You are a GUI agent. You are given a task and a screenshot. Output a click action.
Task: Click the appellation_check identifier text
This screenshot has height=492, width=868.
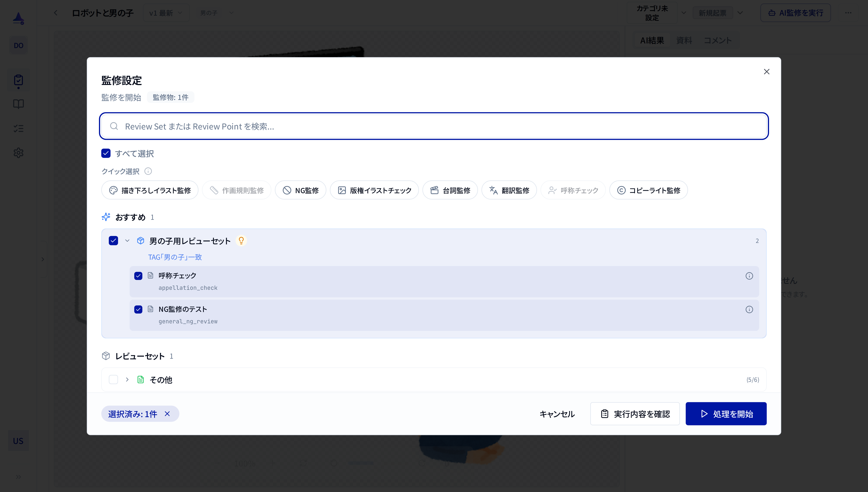188,288
